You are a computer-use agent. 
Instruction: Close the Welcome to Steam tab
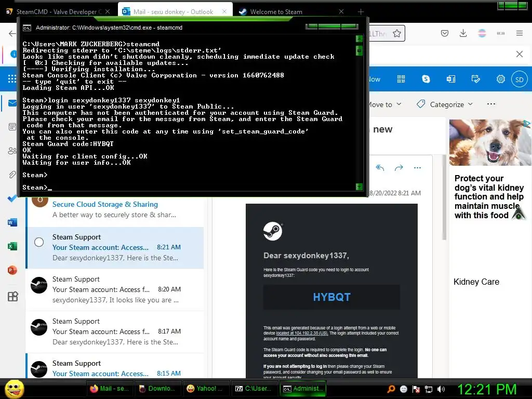pyautogui.click(x=341, y=11)
